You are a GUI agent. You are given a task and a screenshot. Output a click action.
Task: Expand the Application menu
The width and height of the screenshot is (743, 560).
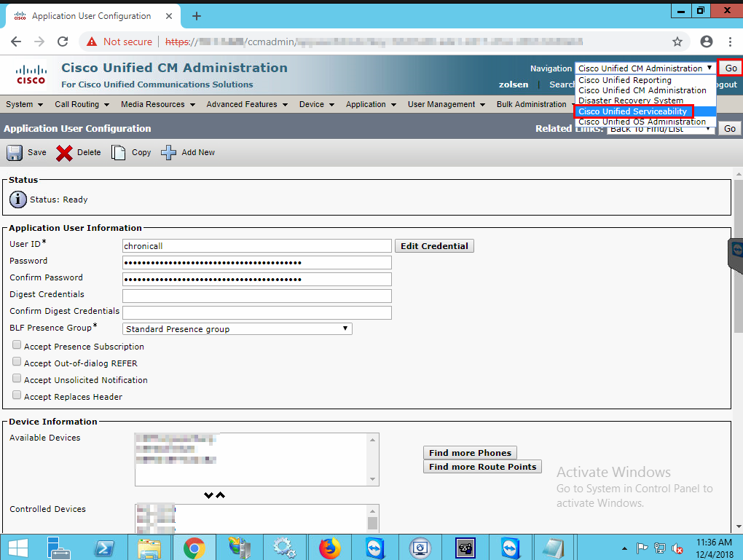pos(371,104)
